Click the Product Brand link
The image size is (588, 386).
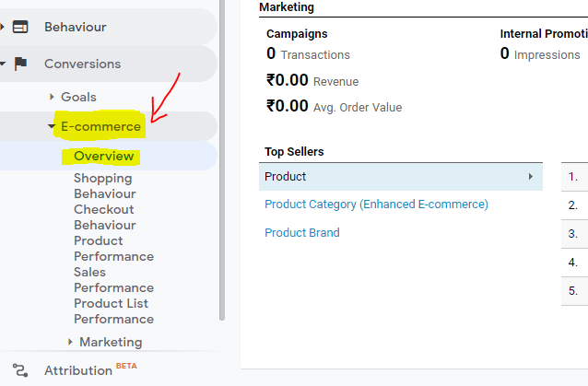(x=302, y=233)
